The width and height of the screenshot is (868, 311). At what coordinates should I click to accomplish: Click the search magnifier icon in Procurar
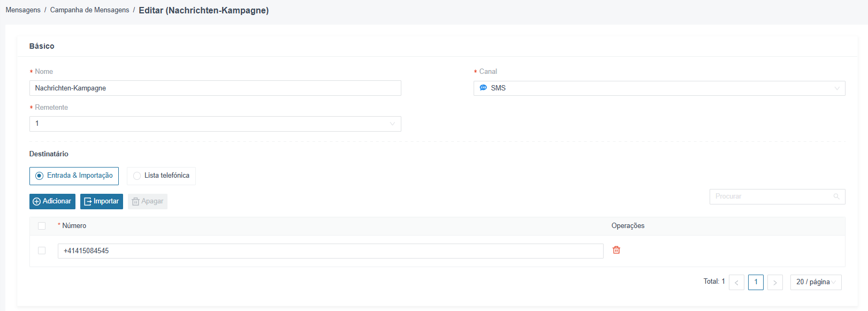[x=836, y=196]
